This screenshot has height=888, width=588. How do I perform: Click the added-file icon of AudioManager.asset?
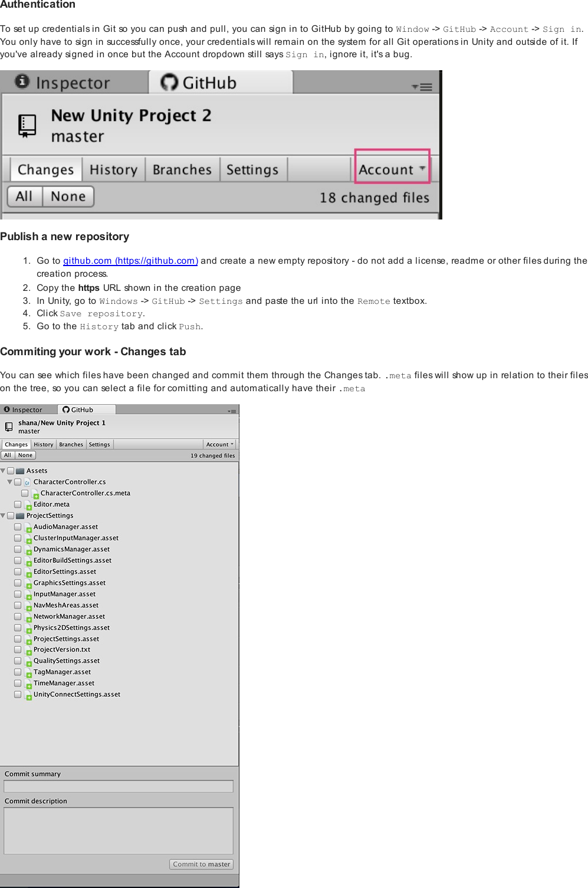tap(28, 527)
